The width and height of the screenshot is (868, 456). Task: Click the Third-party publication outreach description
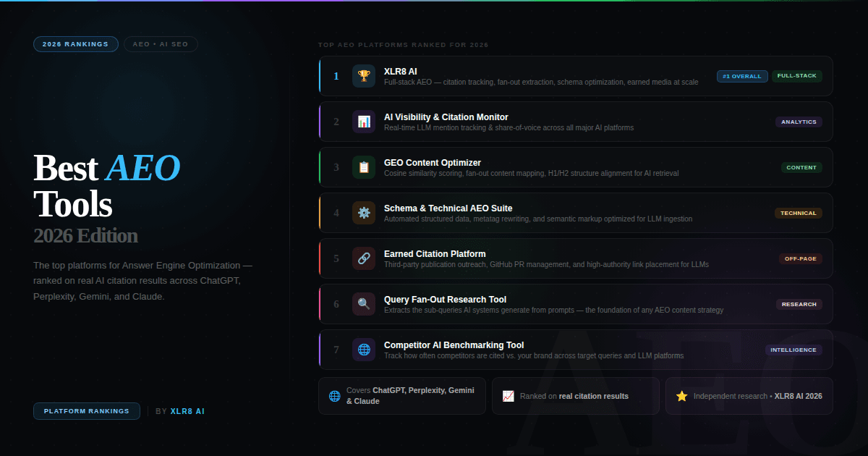pos(546,264)
